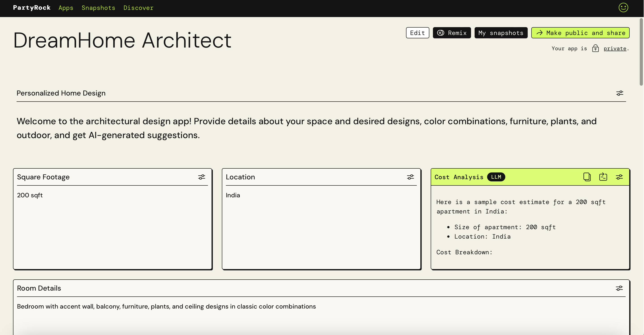Image resolution: width=644 pixels, height=335 pixels.
Task: Open Room Details widget settings icon
Action: click(x=619, y=288)
